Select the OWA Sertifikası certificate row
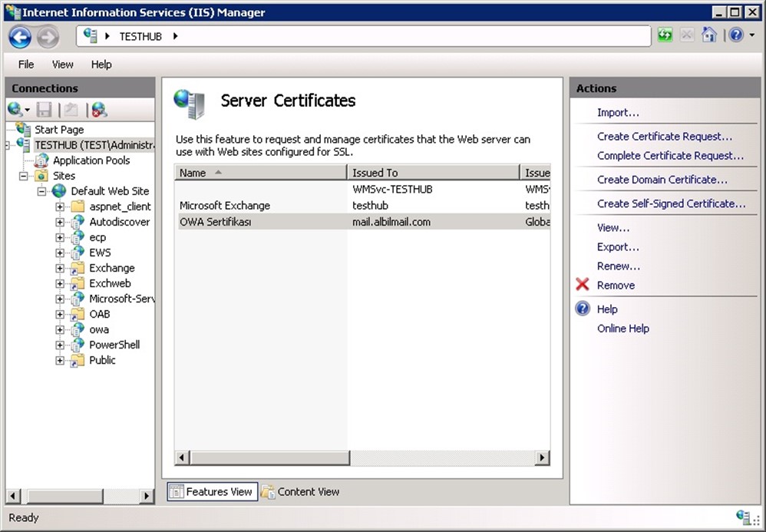 [215, 222]
